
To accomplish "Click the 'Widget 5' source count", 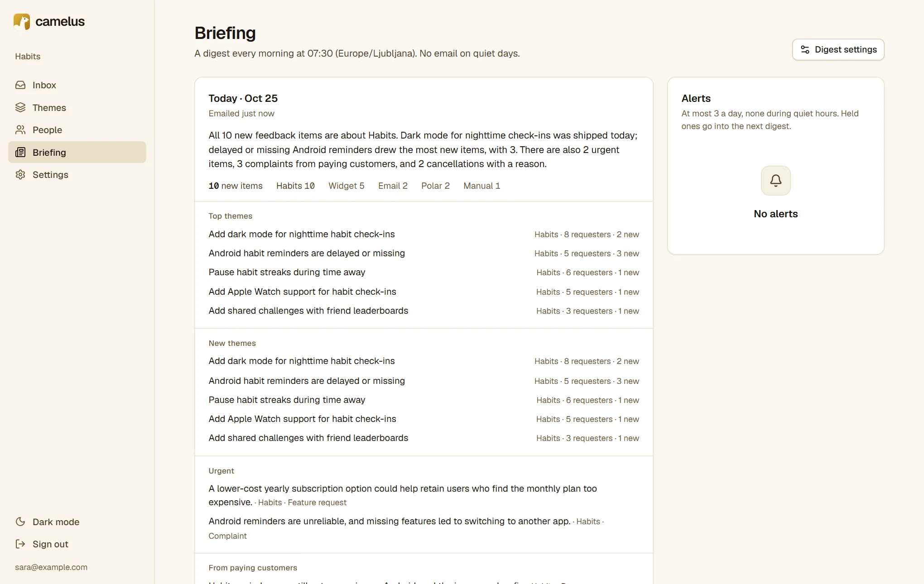I will tap(346, 186).
